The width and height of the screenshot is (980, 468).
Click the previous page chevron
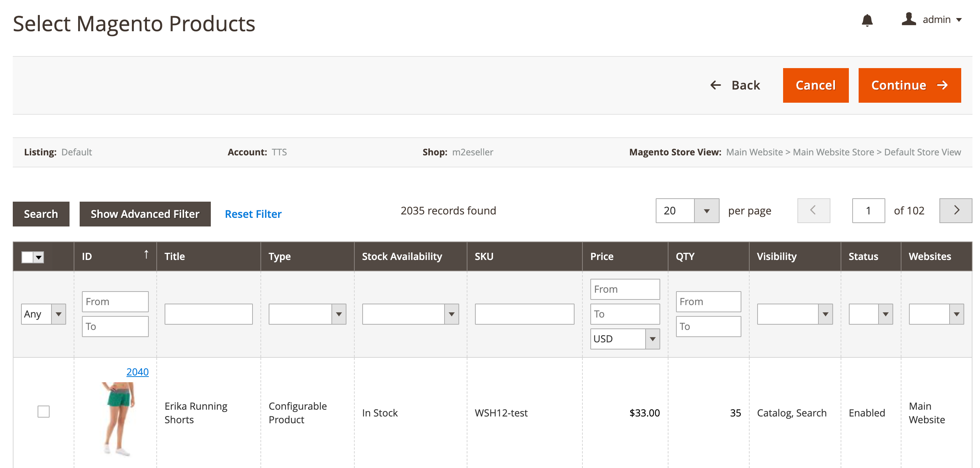(814, 210)
